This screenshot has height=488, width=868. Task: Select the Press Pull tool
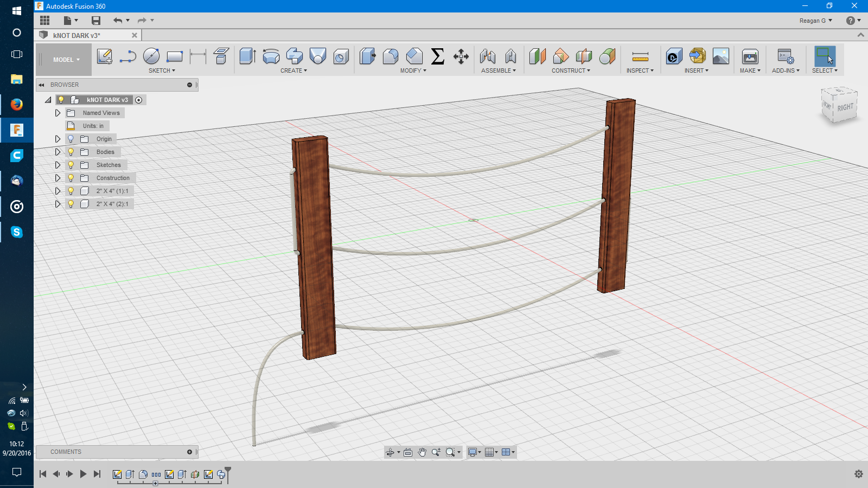pos(368,56)
